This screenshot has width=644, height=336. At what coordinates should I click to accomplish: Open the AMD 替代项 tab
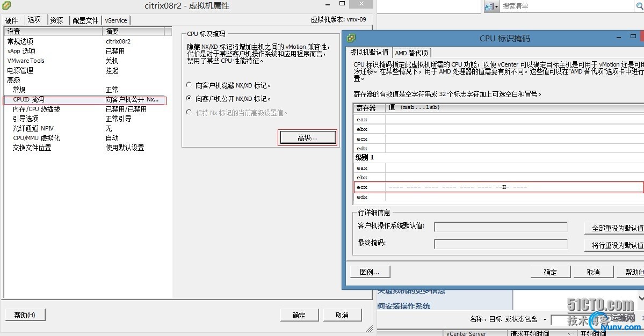411,53
